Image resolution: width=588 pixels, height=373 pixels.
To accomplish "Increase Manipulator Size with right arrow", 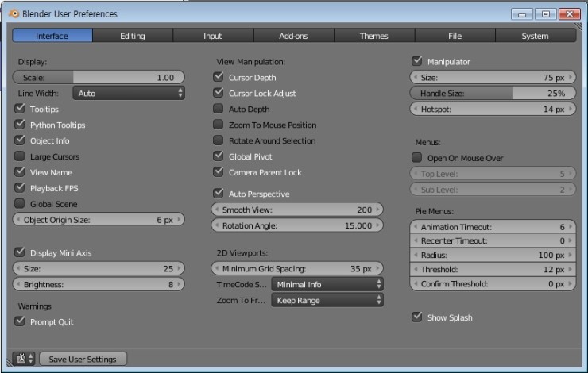I will point(571,77).
